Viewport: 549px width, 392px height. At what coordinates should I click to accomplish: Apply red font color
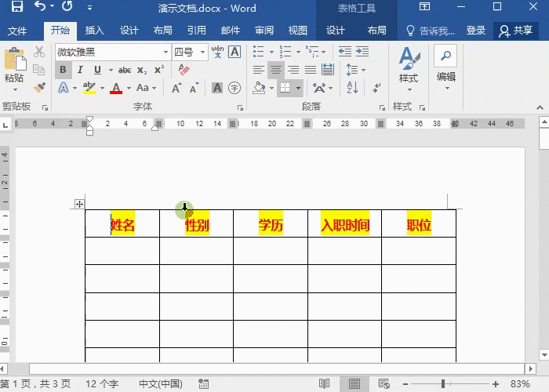pos(116,88)
